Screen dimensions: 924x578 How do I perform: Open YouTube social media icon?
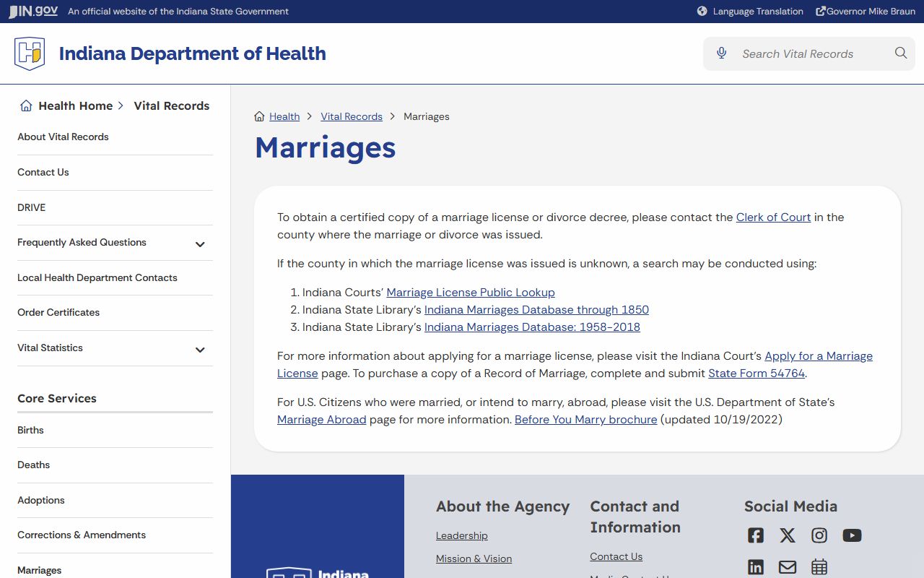point(852,535)
